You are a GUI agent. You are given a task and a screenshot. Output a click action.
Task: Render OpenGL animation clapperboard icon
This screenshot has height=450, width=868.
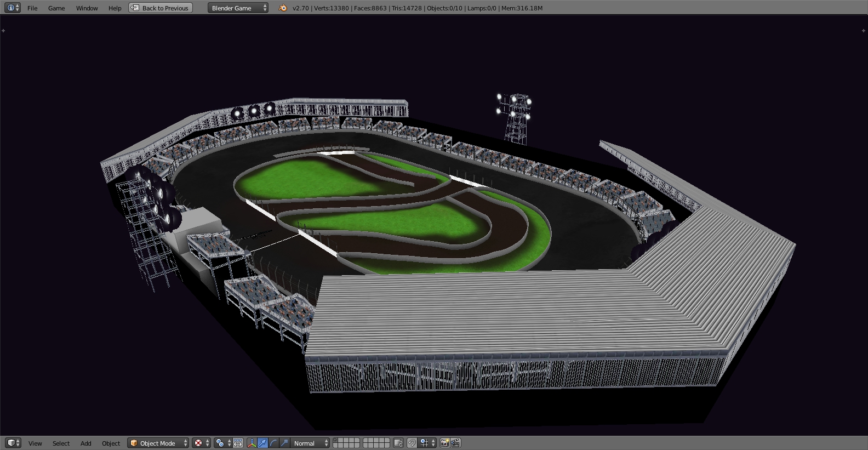(x=455, y=443)
